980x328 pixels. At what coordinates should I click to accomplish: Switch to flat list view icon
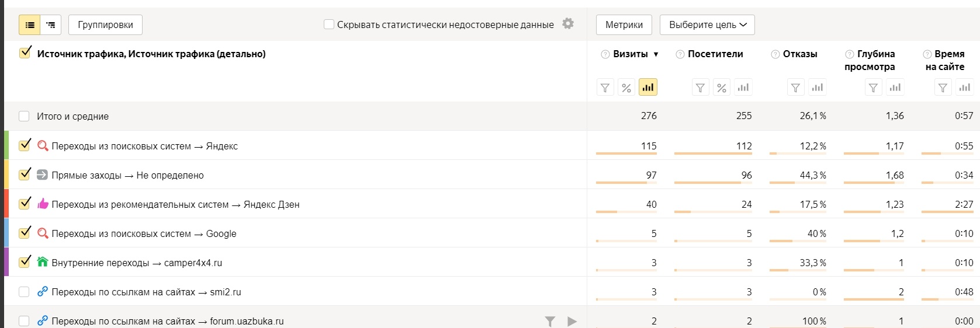pyautogui.click(x=30, y=25)
